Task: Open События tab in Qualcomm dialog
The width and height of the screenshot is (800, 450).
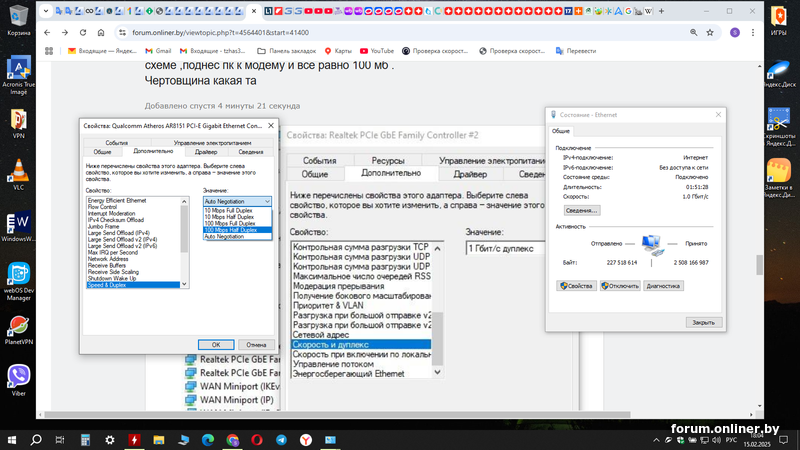Action: point(117,143)
